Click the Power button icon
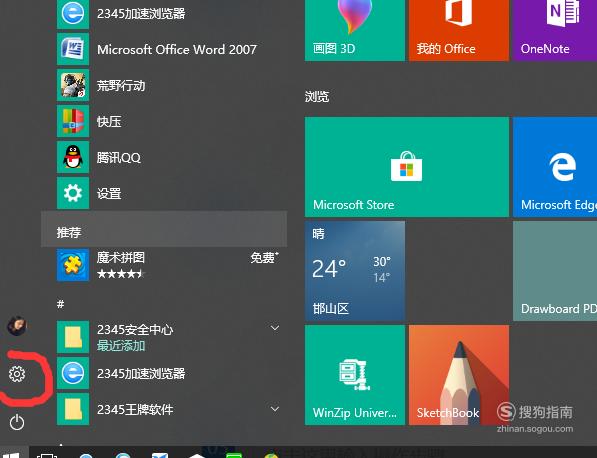597x458 pixels. click(17, 423)
